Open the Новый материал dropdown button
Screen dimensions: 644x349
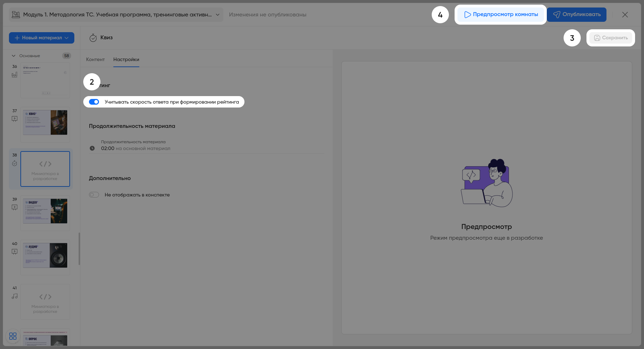point(41,38)
